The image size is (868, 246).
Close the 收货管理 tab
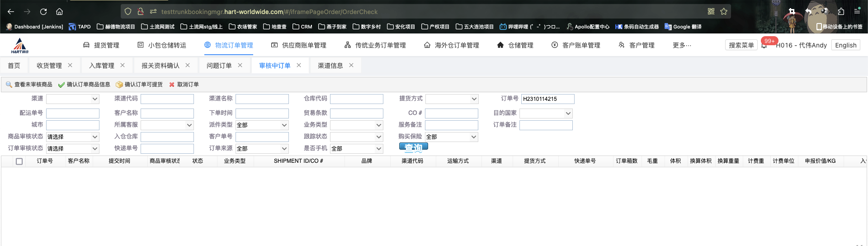point(70,66)
